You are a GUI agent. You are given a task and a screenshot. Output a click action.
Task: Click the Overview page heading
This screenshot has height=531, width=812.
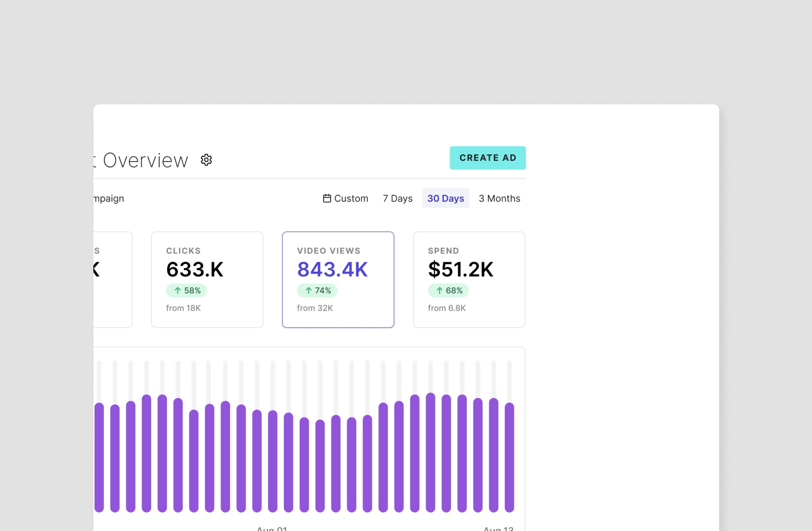pos(145,160)
